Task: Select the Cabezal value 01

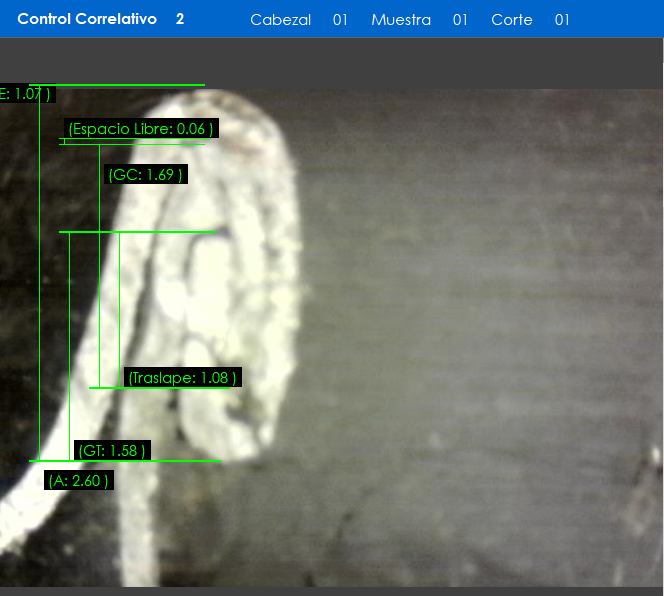Action: 340,20
